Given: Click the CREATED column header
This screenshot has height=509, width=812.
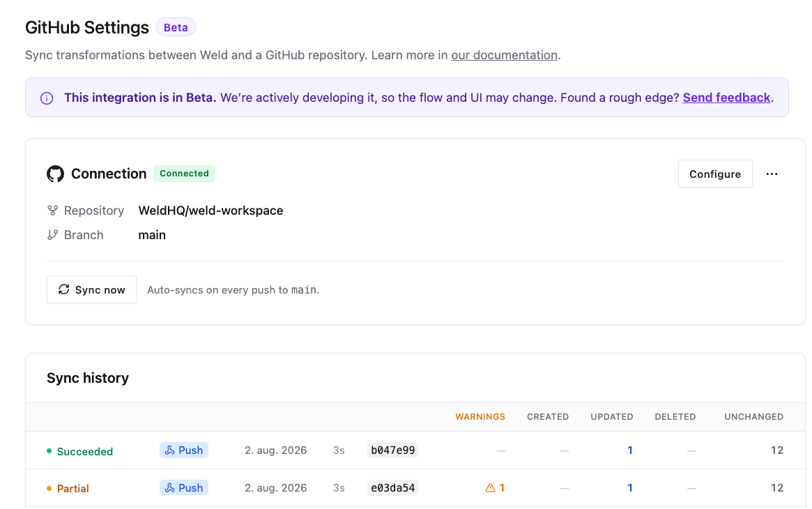Looking at the screenshot, I should pyautogui.click(x=547, y=417).
